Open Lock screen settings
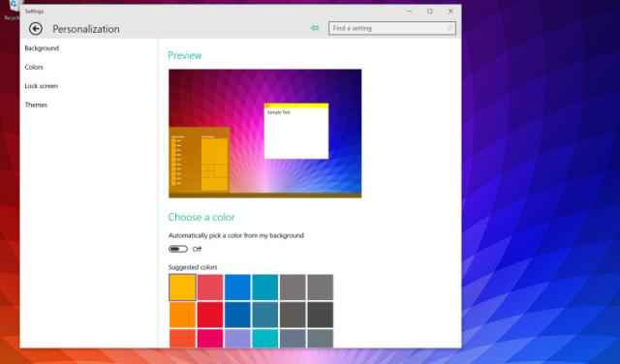Image resolution: width=620 pixels, height=364 pixels. point(41,86)
